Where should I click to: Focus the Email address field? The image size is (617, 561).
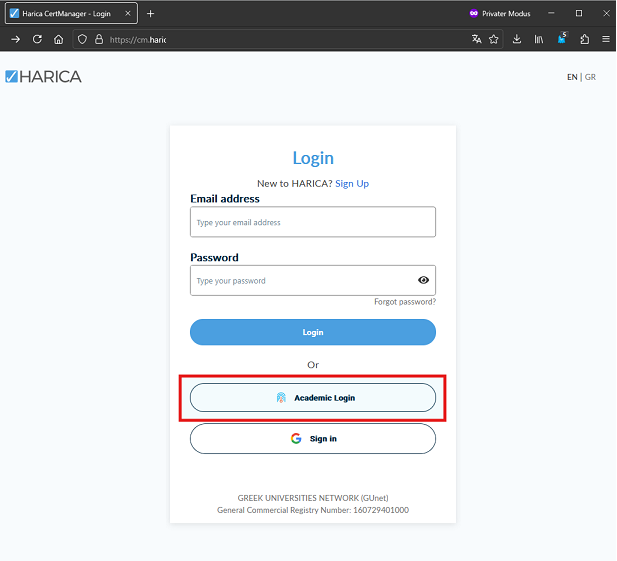[313, 222]
